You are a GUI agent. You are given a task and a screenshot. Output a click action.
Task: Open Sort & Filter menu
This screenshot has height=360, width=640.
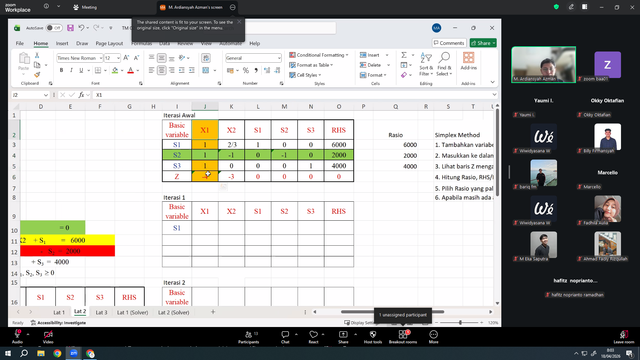(x=426, y=64)
